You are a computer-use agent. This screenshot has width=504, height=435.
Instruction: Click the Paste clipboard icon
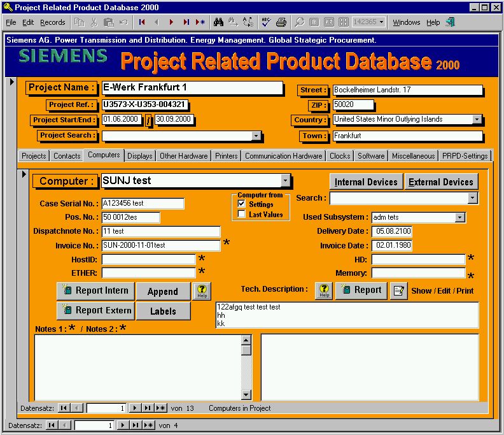[109, 22]
